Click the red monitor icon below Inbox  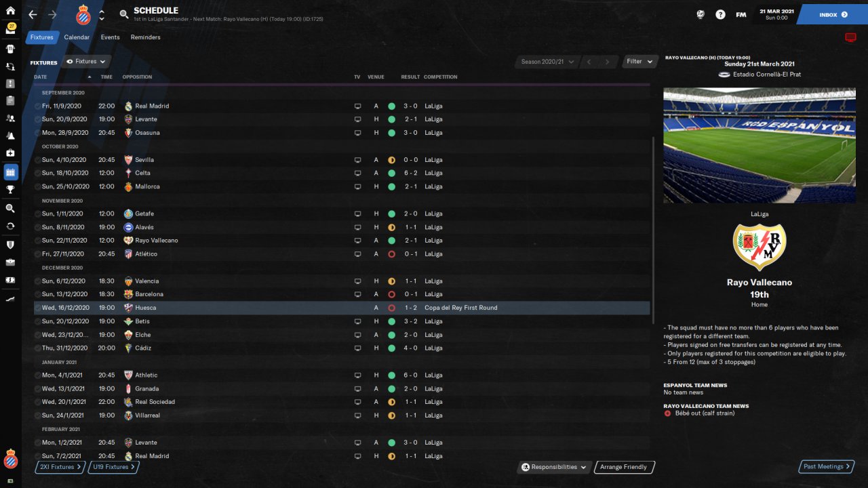tap(850, 37)
